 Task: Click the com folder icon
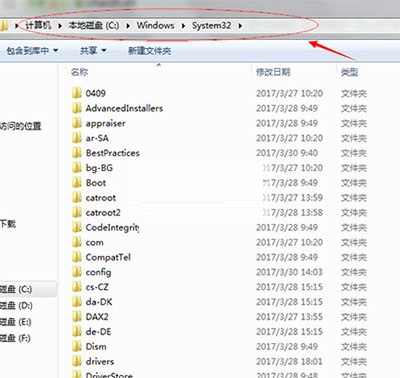point(77,242)
